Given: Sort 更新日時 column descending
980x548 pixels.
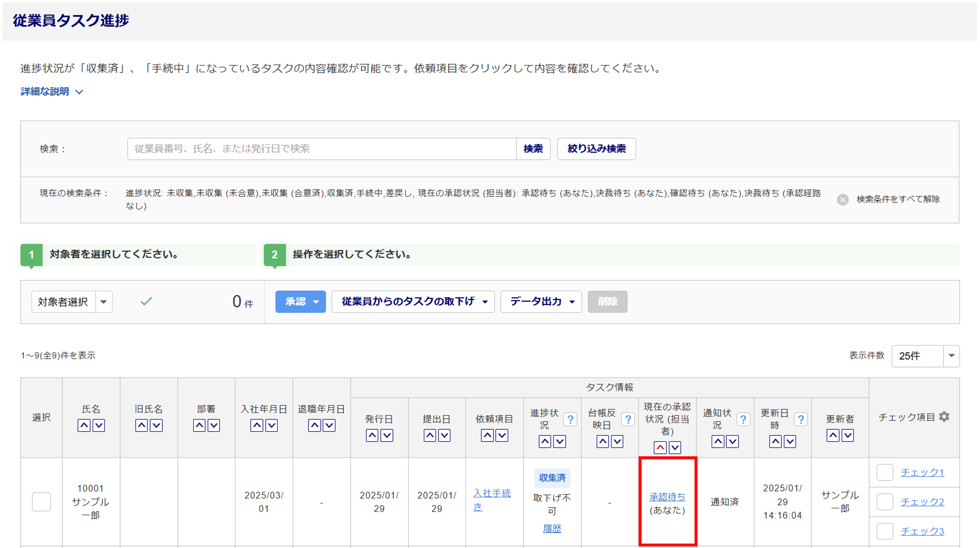Looking at the screenshot, I should (790, 442).
